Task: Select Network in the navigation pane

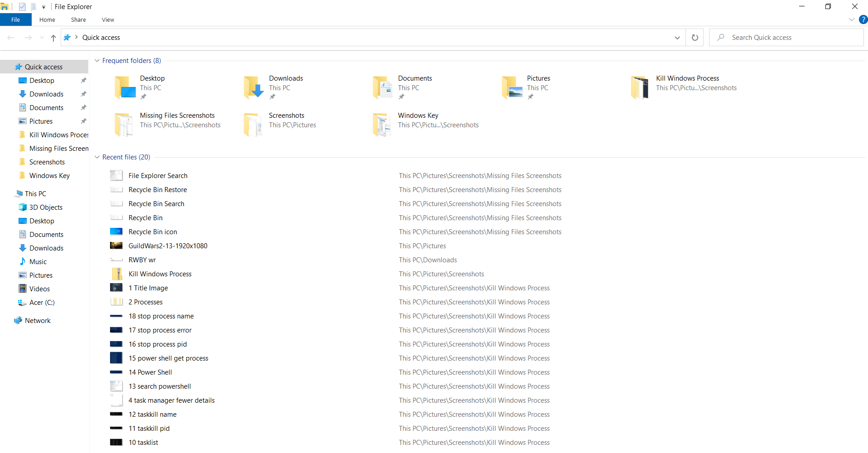Action: pyautogui.click(x=37, y=320)
